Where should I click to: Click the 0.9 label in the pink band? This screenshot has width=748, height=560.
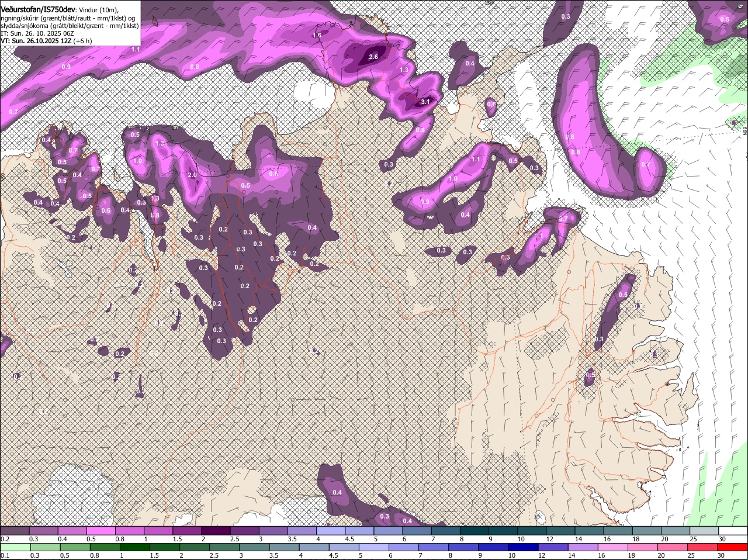(x=66, y=67)
